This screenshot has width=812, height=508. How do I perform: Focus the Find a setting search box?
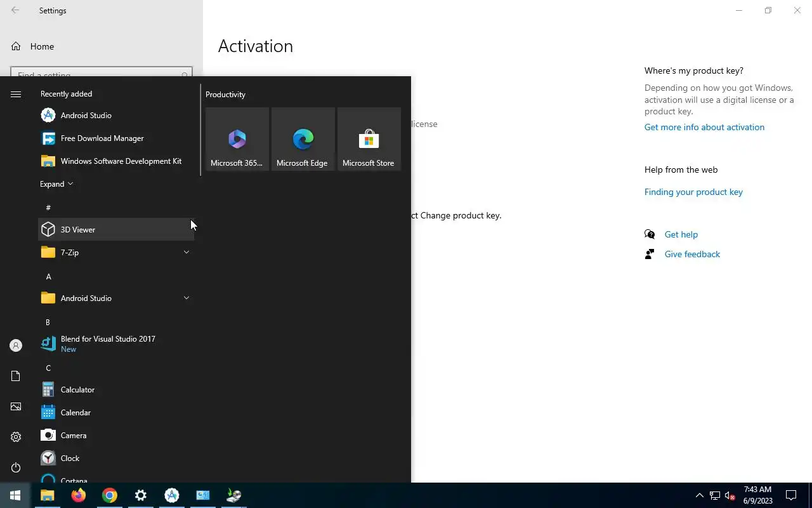pos(101,73)
